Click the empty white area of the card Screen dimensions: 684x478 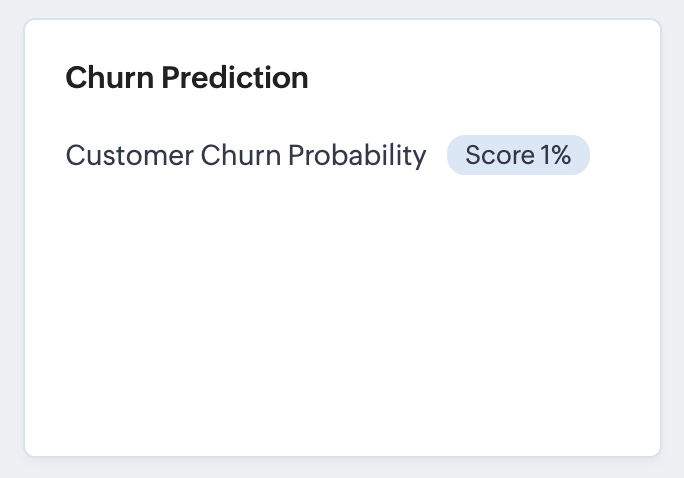coord(342,300)
